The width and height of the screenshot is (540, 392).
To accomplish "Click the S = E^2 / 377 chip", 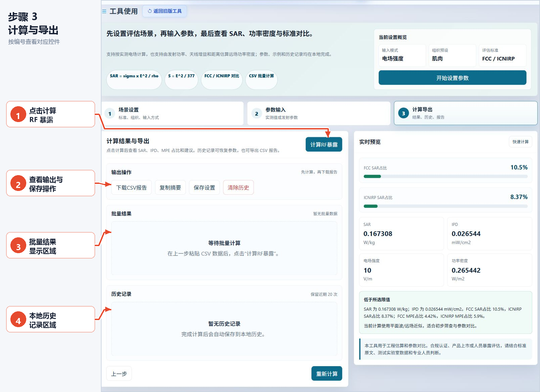I will pos(181,80).
